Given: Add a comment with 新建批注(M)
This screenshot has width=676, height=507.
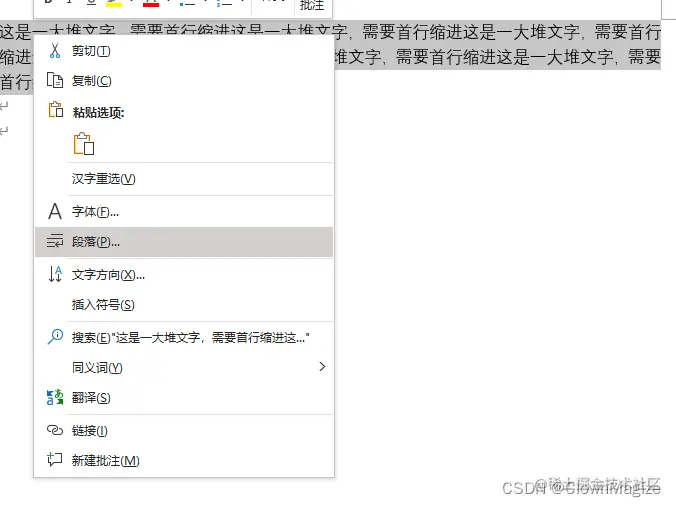Looking at the screenshot, I should pos(184,460).
